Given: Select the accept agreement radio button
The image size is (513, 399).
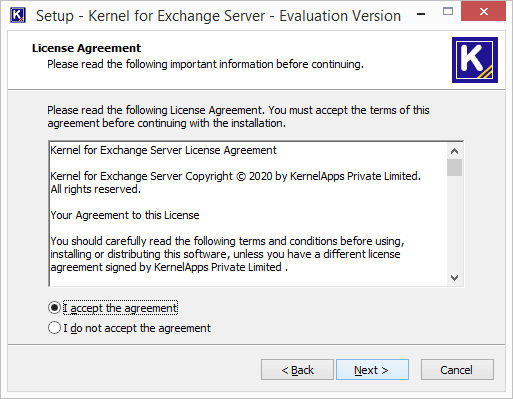Looking at the screenshot, I should coord(54,308).
